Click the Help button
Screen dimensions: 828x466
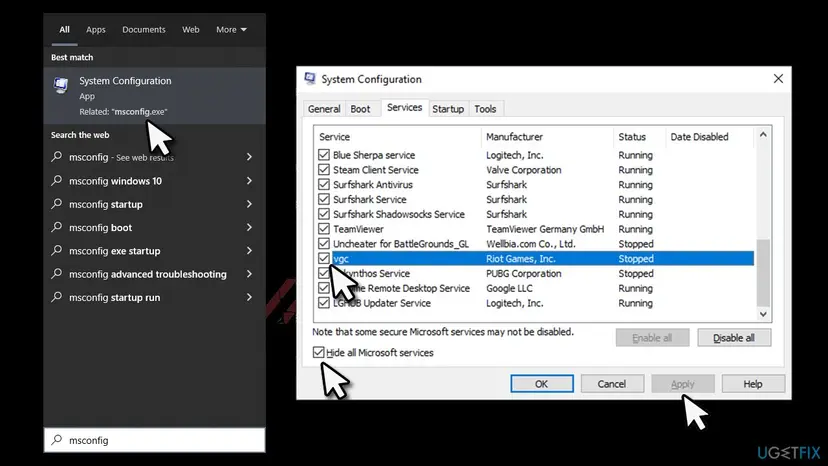(753, 384)
